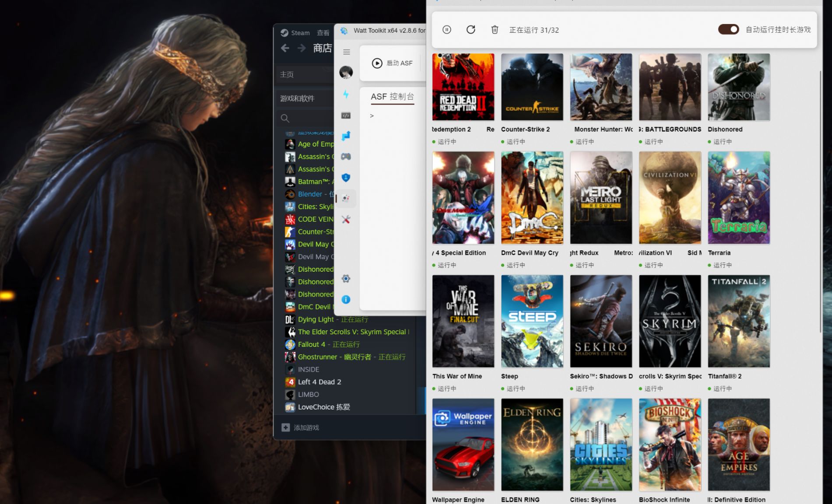Click the Dishonored cover in idle panel
This screenshot has width=832, height=504.
point(739,87)
